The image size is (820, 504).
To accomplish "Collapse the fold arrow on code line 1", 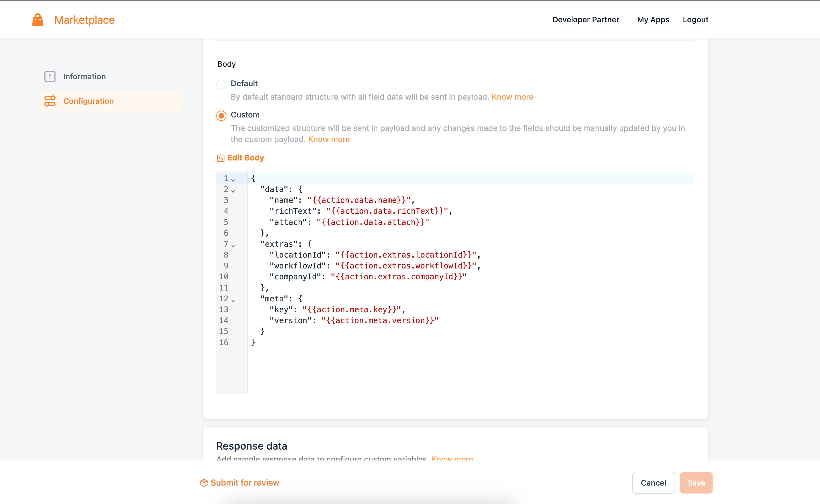I will (x=233, y=180).
